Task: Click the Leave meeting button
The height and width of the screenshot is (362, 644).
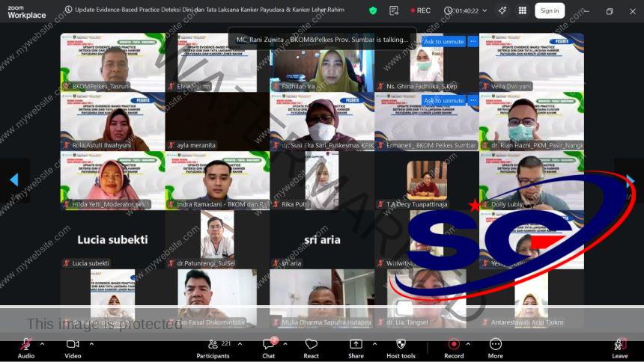Action: point(619,347)
